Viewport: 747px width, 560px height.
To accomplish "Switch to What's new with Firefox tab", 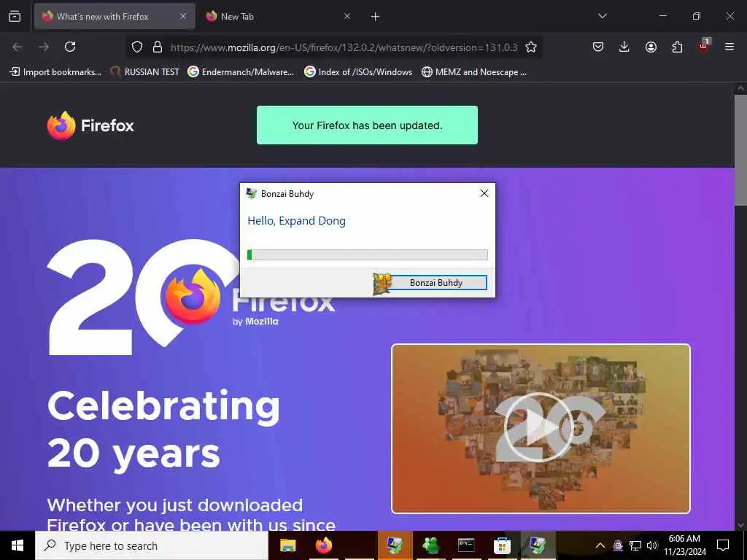I will tap(115, 16).
